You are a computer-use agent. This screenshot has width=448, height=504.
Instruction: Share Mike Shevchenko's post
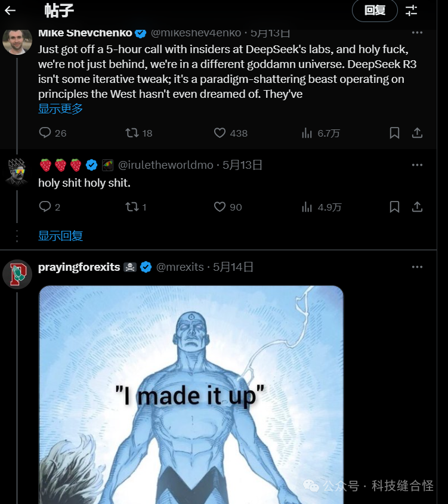(418, 133)
